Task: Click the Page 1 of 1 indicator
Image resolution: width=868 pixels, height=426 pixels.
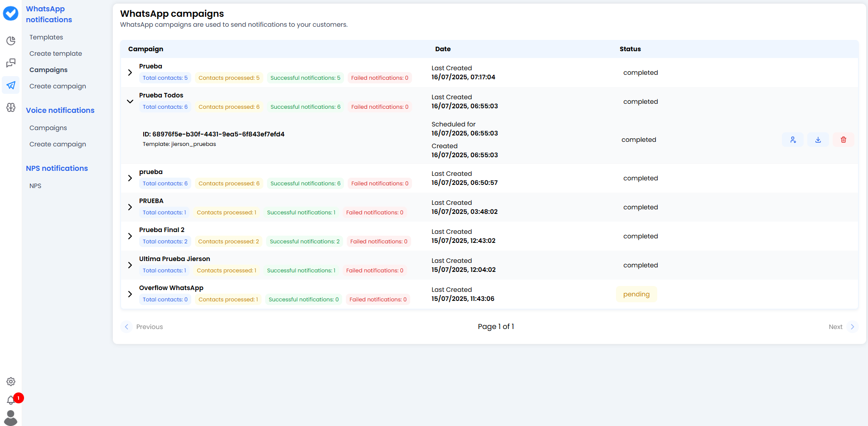Action: 496,327
